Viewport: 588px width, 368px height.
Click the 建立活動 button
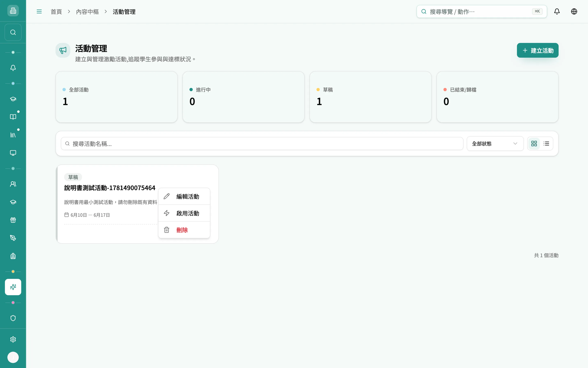click(537, 50)
